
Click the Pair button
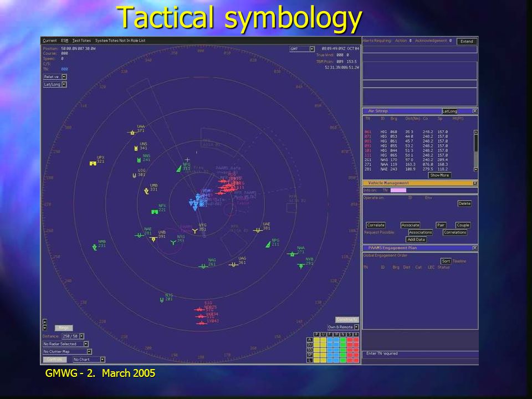[x=441, y=225]
